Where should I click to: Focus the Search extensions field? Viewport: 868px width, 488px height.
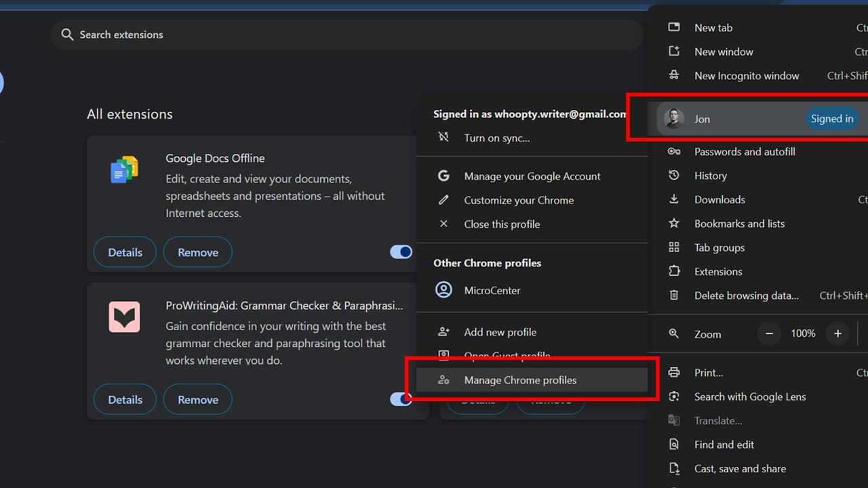(347, 35)
